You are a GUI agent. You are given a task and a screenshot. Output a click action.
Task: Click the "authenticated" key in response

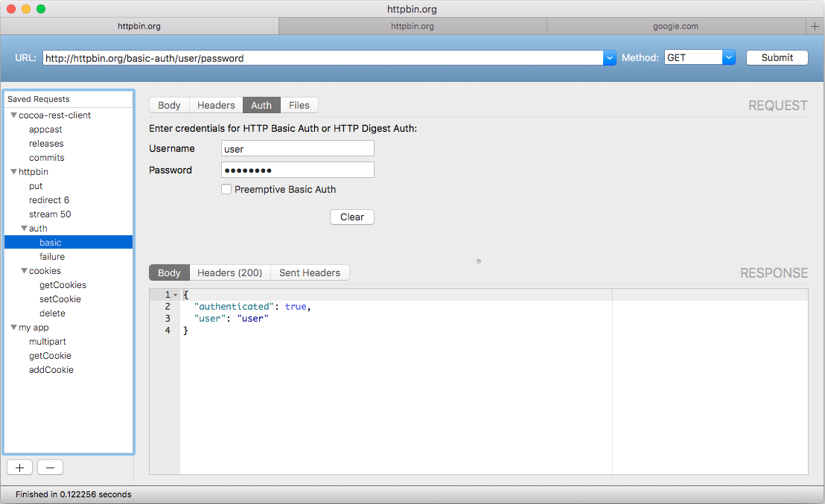point(234,307)
